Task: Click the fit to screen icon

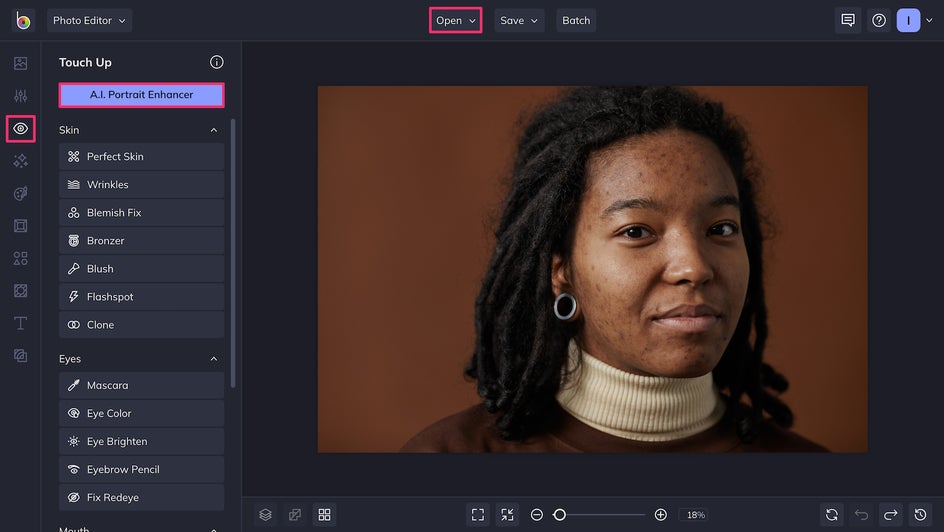Action: coord(478,515)
